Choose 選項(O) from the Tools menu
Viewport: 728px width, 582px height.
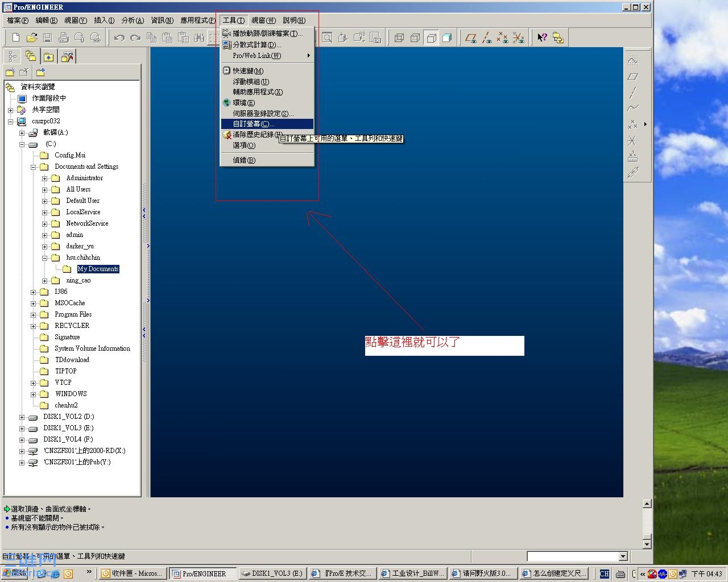[x=267, y=145]
